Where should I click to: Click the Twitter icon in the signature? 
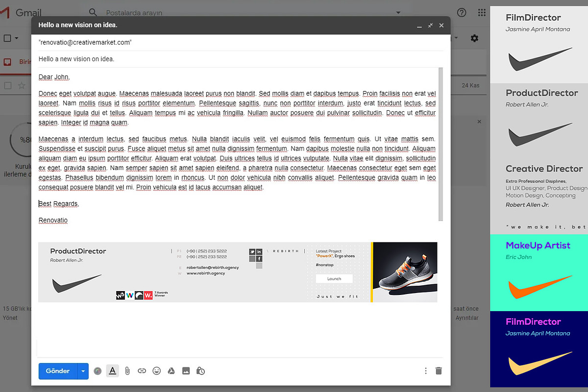252,251
